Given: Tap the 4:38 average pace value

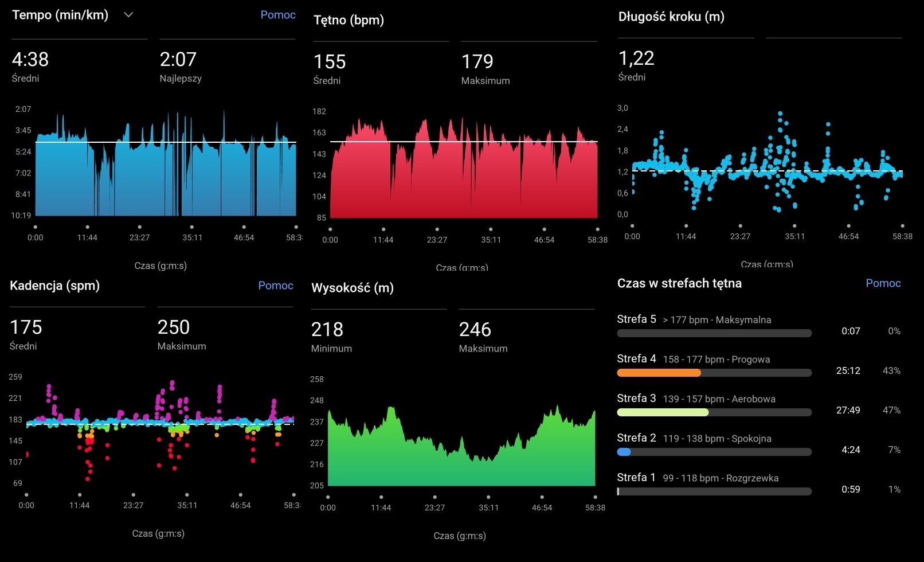Looking at the screenshot, I should [x=30, y=60].
